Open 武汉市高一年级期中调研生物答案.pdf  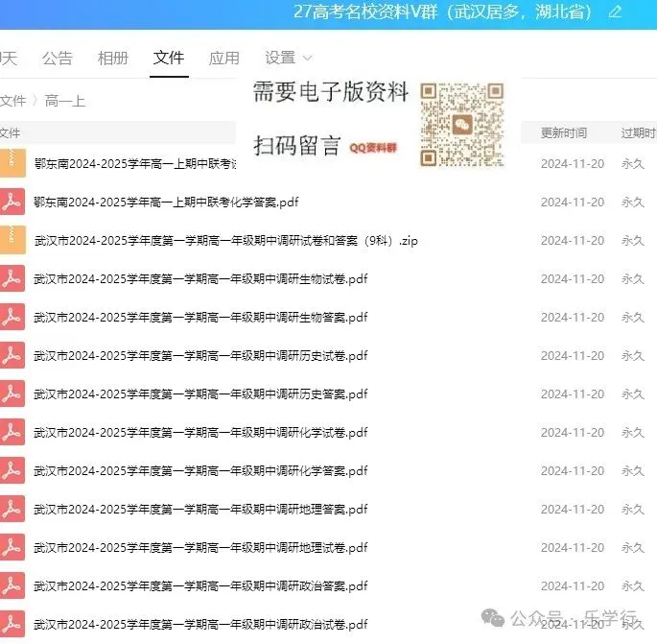pos(200,318)
